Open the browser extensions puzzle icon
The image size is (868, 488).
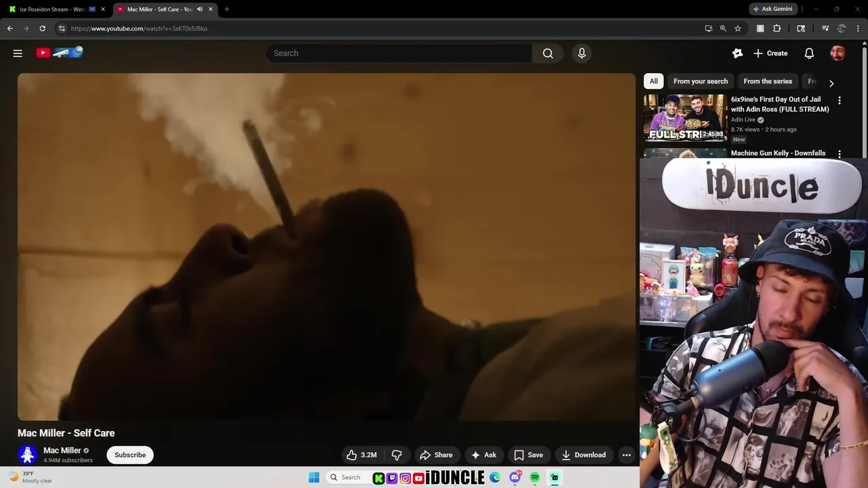click(x=777, y=28)
